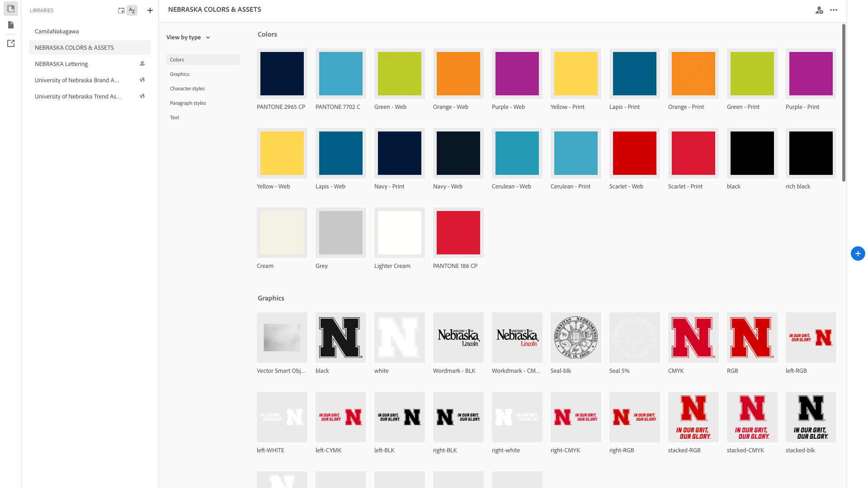Select the Scarlet - Web color swatch
The width and height of the screenshot is (868, 488).
pyautogui.click(x=634, y=153)
